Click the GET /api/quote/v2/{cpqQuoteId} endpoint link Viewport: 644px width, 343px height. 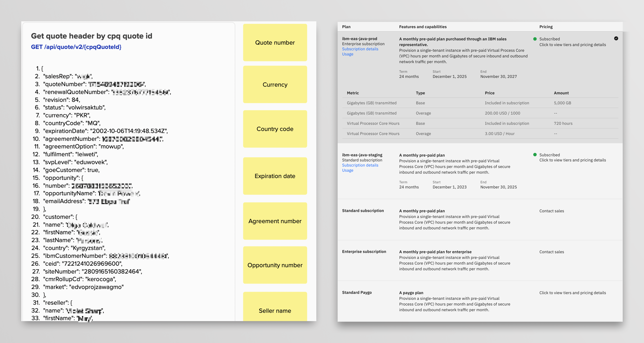click(x=76, y=47)
